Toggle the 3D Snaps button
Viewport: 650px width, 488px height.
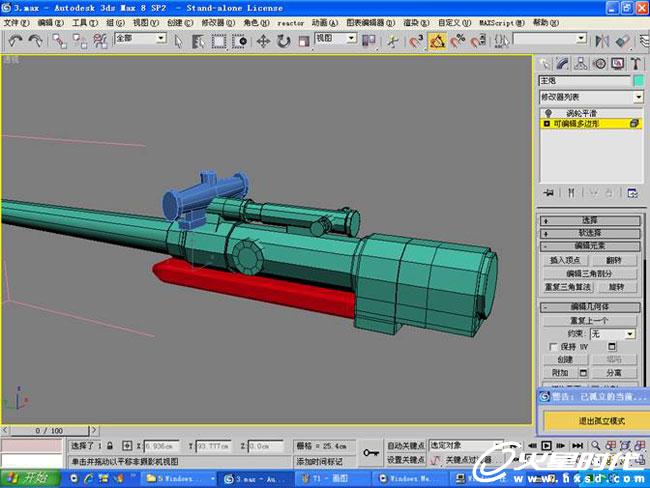(415, 41)
